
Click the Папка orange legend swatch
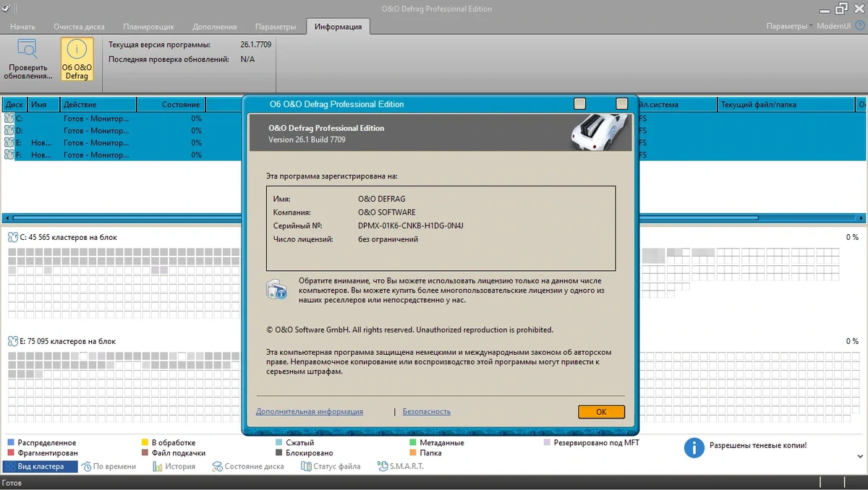pyautogui.click(x=413, y=453)
